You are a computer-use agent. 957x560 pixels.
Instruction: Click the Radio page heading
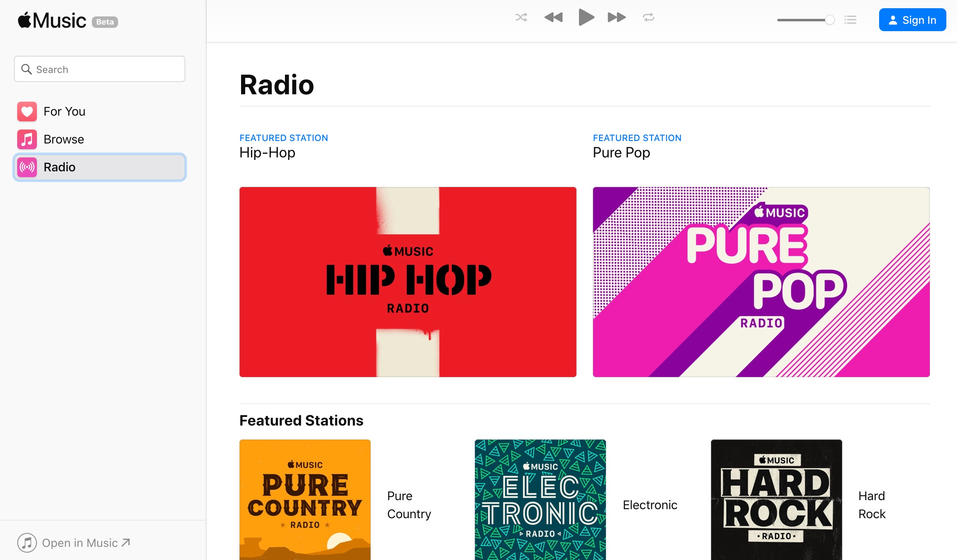pos(277,85)
